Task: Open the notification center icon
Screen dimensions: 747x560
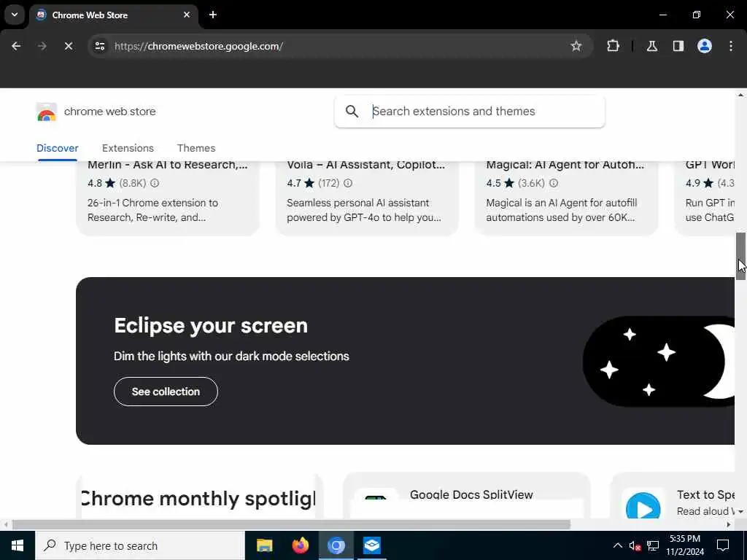Action: (723, 545)
